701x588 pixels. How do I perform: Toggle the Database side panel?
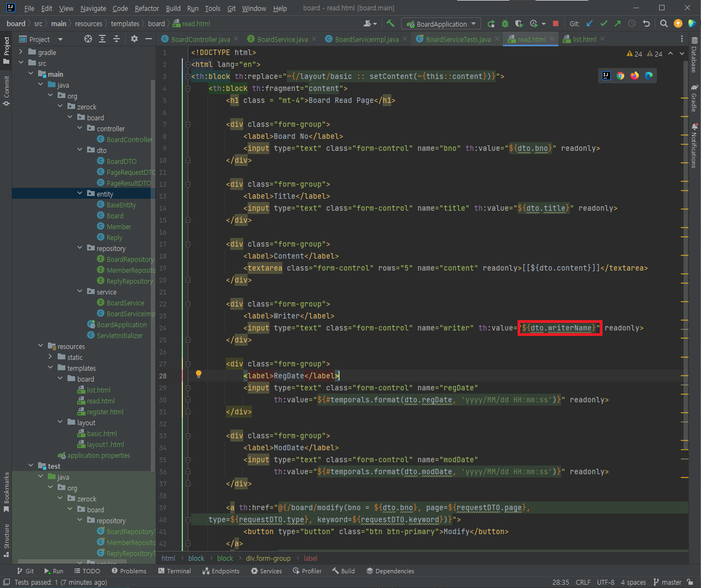coord(694,54)
